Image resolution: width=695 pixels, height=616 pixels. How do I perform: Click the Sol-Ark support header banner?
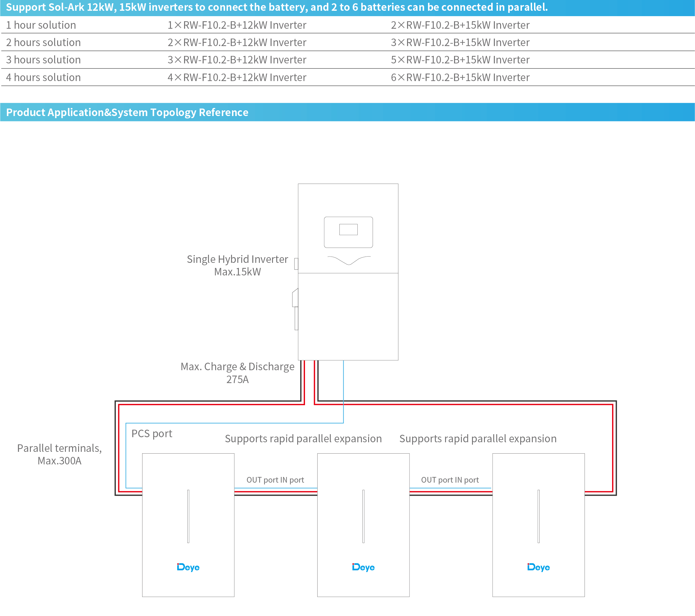[x=277, y=7]
